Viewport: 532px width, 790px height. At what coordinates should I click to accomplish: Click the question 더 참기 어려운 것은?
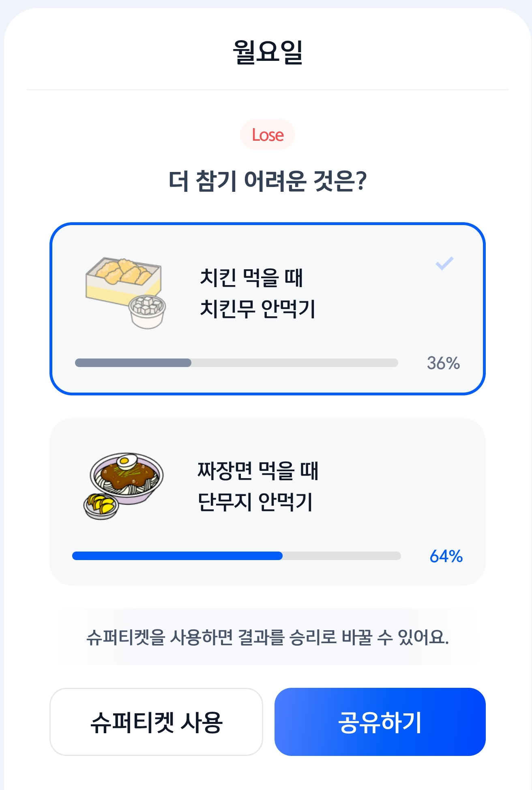click(268, 181)
